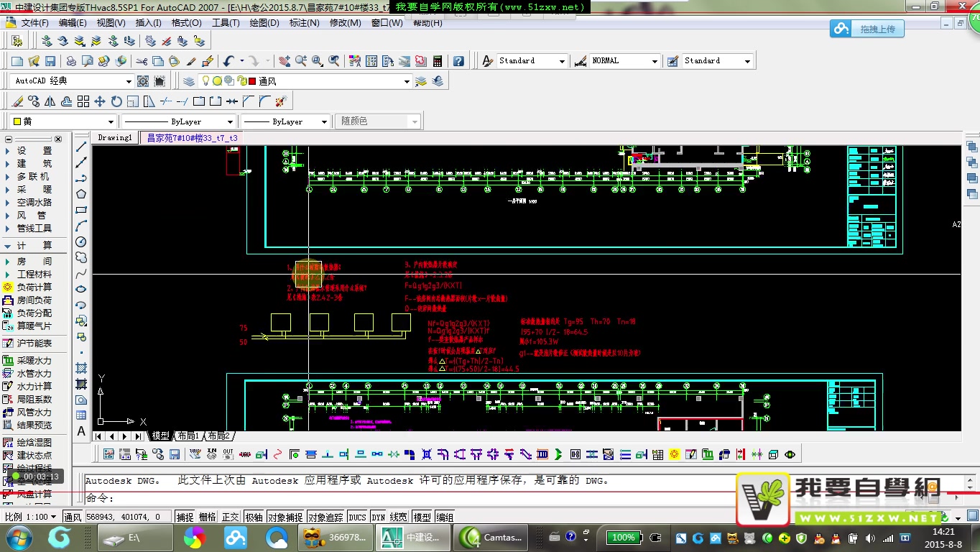Click the yellow swatch beside 黄
The height and width of the screenshot is (552, 980).
(17, 121)
